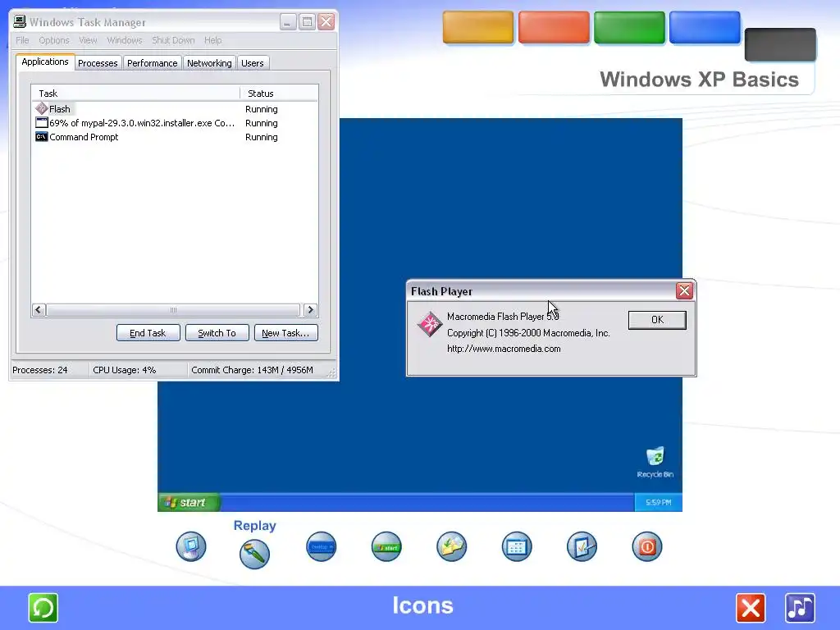This screenshot has width=840, height=630.
Task: Open the View menu in Task Manager
Action: click(x=88, y=40)
